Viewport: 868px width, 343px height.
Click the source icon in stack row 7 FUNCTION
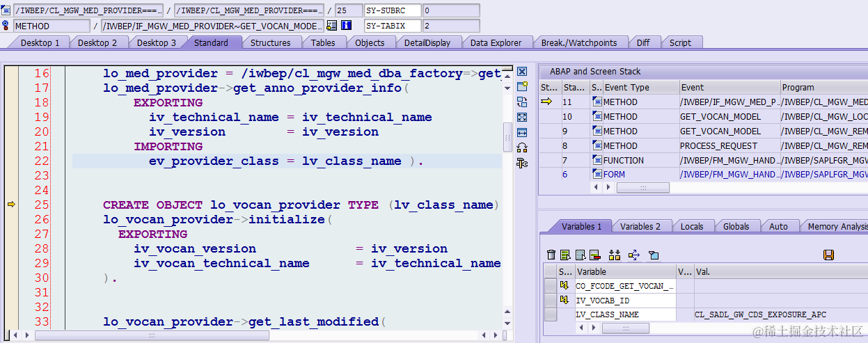click(597, 160)
